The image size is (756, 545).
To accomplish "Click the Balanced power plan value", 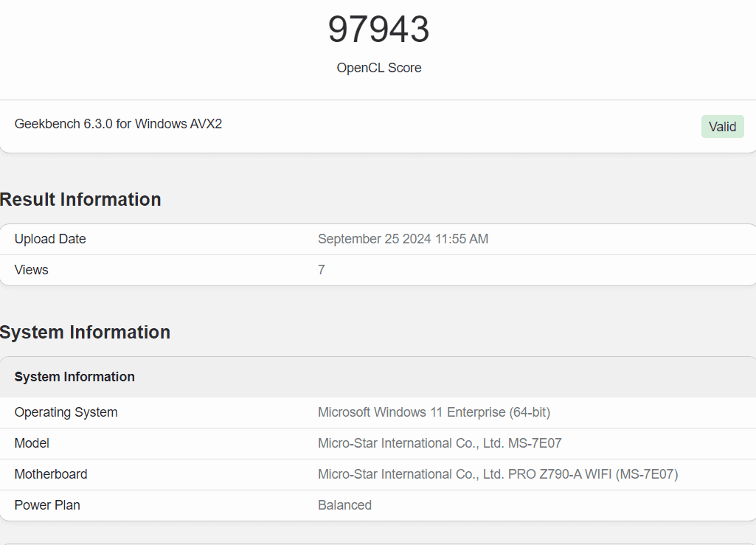I will 344,505.
